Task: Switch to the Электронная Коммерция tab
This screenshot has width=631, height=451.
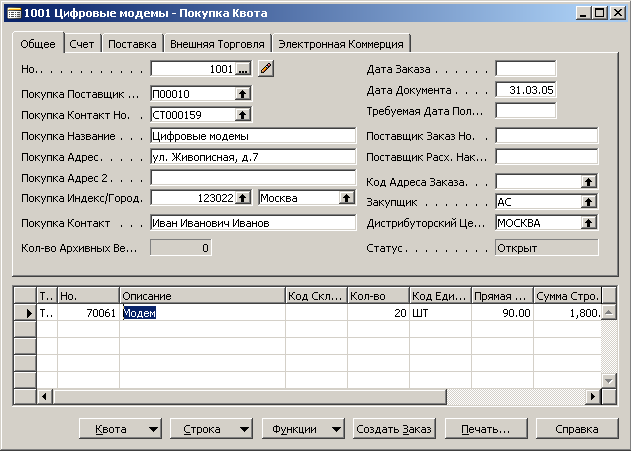Action: (x=341, y=44)
